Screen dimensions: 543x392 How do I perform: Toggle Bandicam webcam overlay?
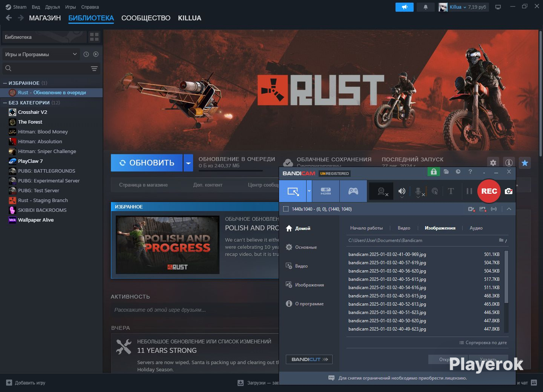pyautogui.click(x=381, y=191)
